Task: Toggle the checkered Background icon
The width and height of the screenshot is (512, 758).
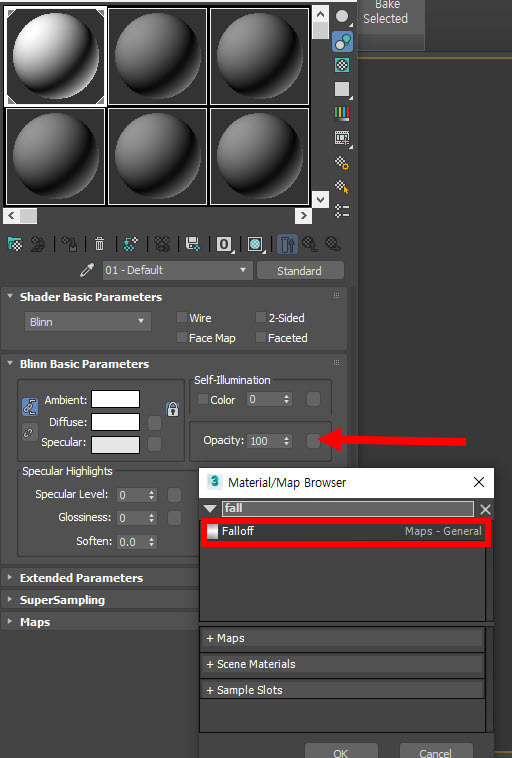Action: pos(342,65)
